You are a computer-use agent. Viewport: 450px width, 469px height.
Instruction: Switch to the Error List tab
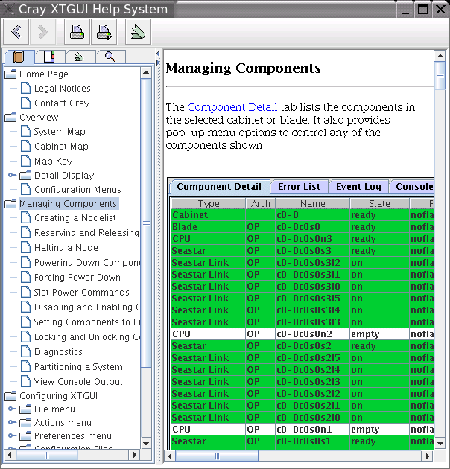(299, 187)
